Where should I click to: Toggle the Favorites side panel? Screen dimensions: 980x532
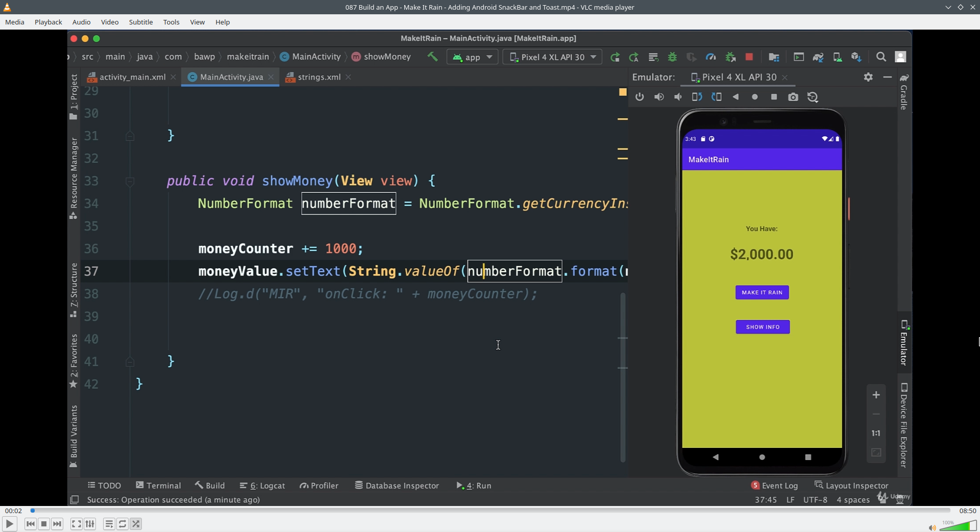click(x=73, y=361)
